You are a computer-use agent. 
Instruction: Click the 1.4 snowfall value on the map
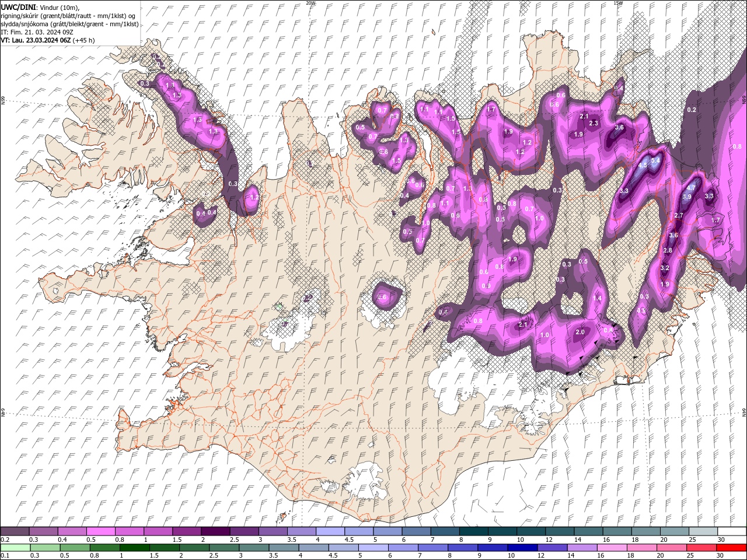pyautogui.click(x=597, y=298)
